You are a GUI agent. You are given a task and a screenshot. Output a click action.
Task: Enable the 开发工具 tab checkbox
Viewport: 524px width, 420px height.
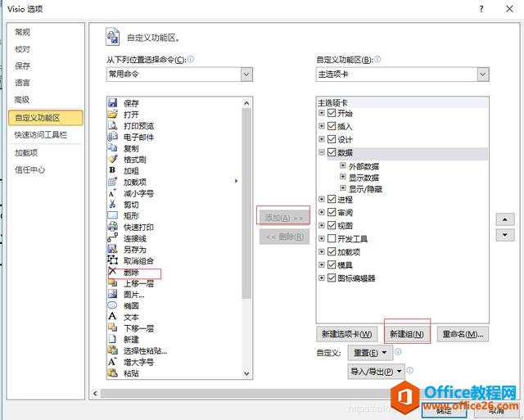point(332,238)
